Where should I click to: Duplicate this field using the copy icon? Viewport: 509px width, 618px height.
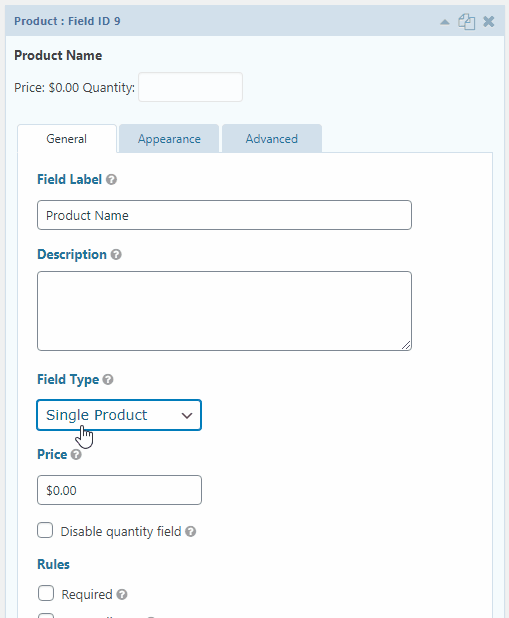[x=466, y=22]
